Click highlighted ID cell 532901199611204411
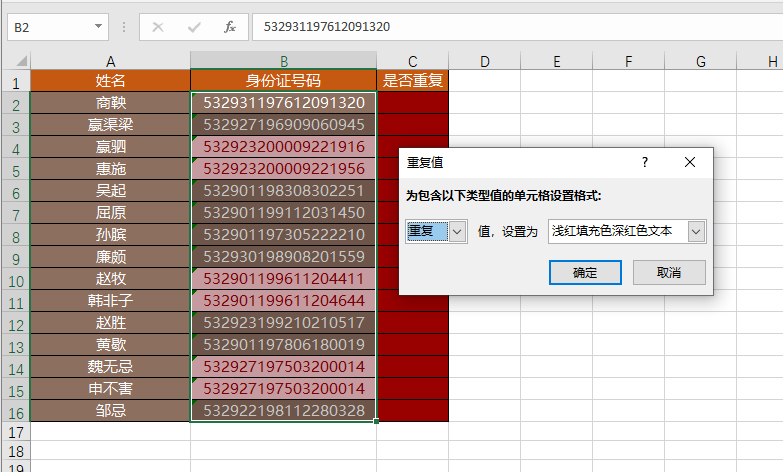 (284, 278)
